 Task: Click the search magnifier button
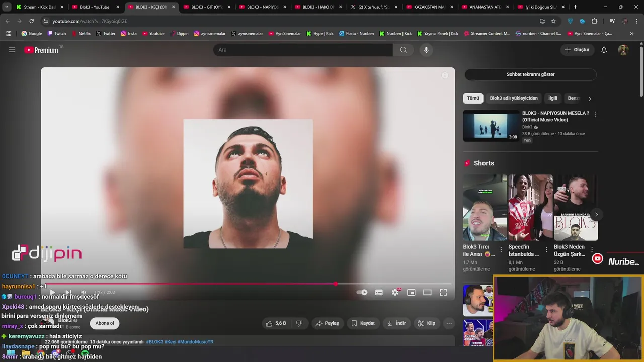[403, 50]
